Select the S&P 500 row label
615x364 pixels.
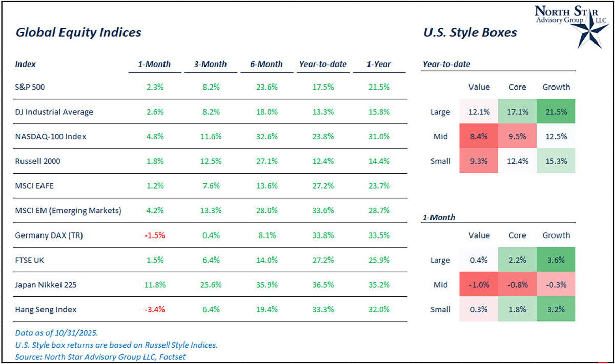(x=30, y=87)
